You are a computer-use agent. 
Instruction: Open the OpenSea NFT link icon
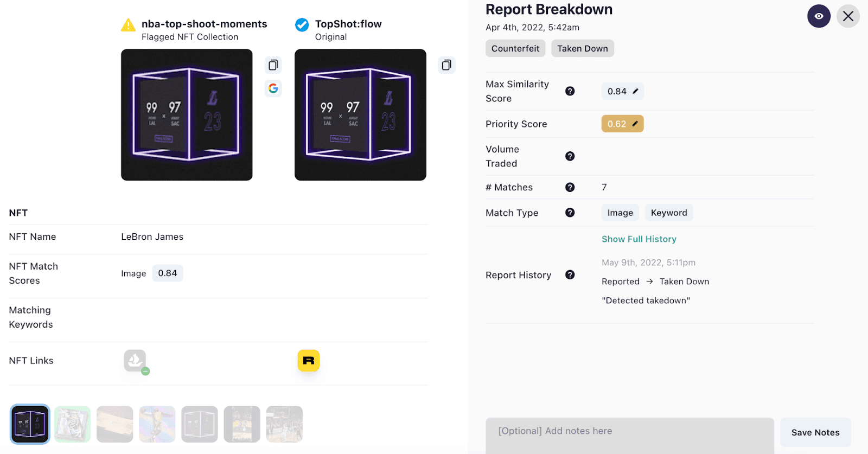pos(135,361)
